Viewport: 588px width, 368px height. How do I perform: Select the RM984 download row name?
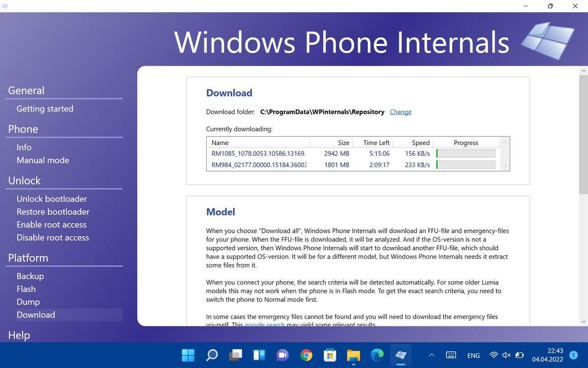[259, 165]
